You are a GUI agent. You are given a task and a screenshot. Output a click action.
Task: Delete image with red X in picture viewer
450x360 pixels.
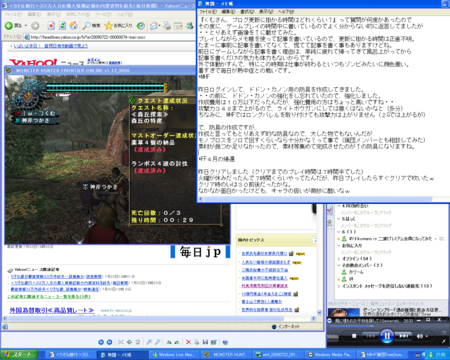[x=188, y=342]
